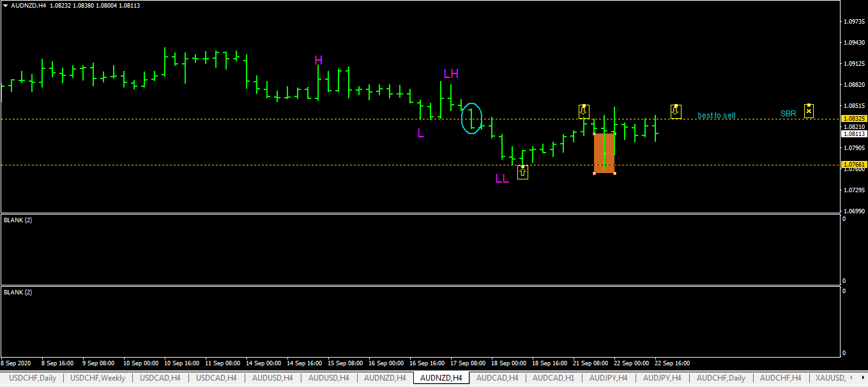The width and height of the screenshot is (868, 387).
Task: Click the 1.08820 price scale value
Action: click(x=854, y=84)
